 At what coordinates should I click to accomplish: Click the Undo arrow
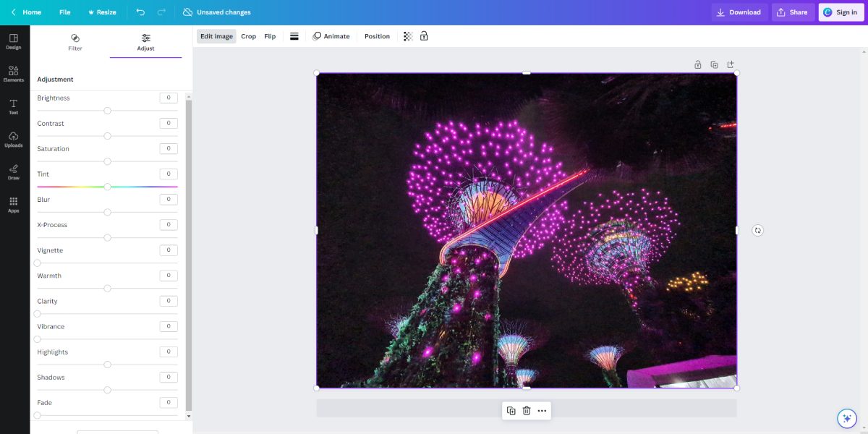140,12
